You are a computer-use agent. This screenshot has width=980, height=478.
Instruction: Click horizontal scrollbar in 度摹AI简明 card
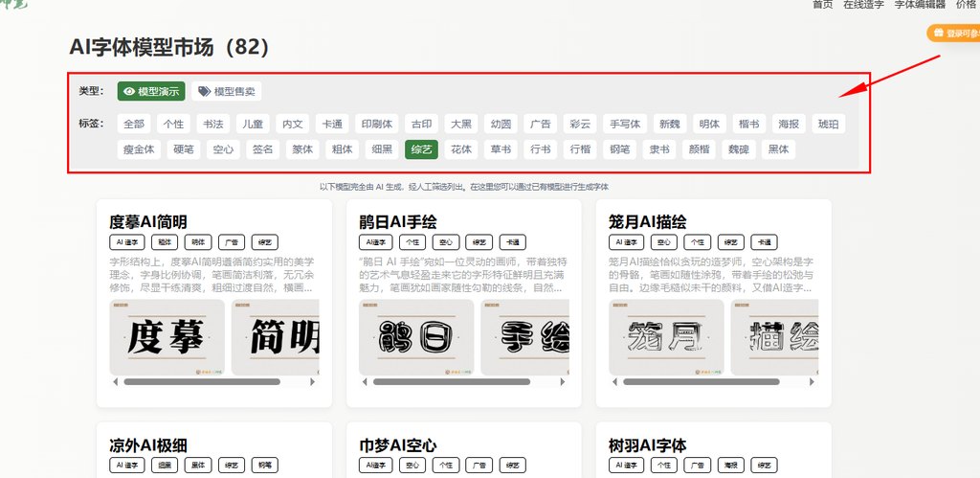[203, 381]
